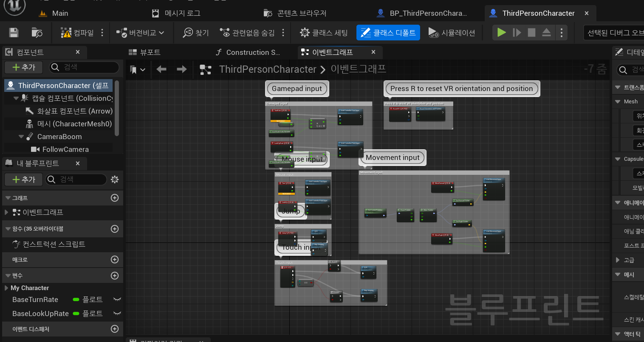Screen dimensions: 644x342
Task: Close the 내 블루프린트 panel
Action: [x=78, y=163]
